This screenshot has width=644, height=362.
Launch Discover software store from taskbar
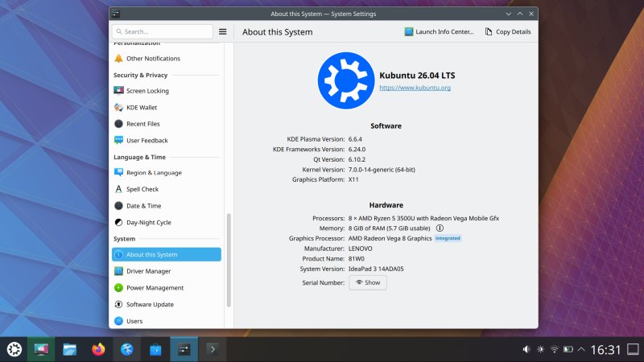pos(155,349)
